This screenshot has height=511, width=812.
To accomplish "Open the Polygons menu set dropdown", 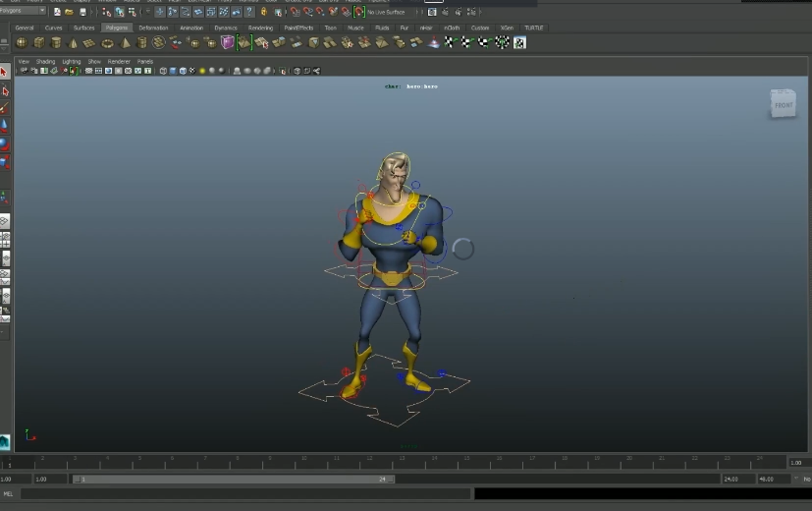I will tap(23, 11).
